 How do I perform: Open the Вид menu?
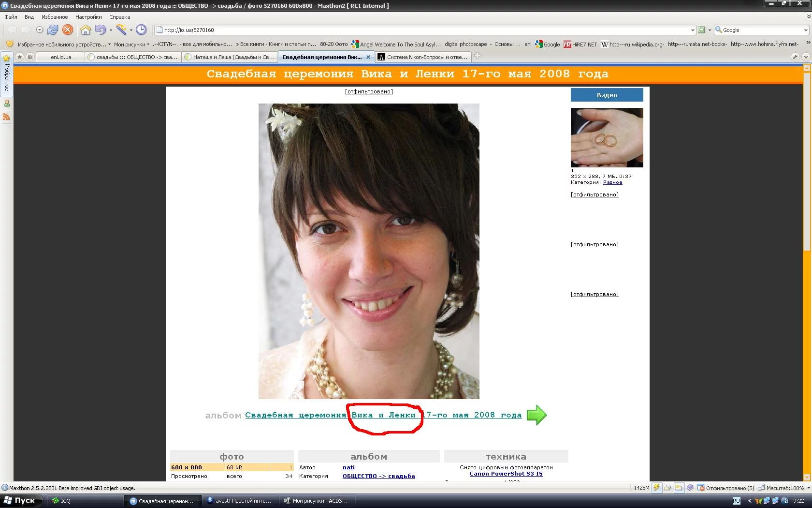pyautogui.click(x=29, y=17)
